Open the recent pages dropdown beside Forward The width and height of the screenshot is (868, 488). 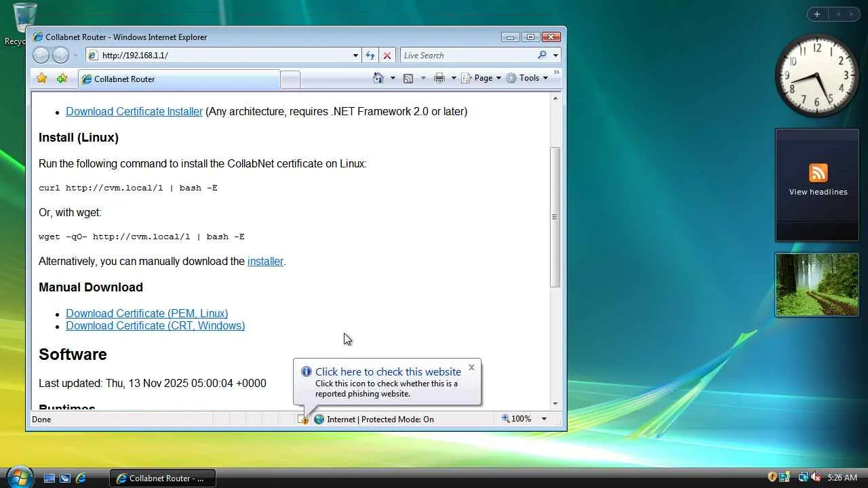(x=75, y=56)
